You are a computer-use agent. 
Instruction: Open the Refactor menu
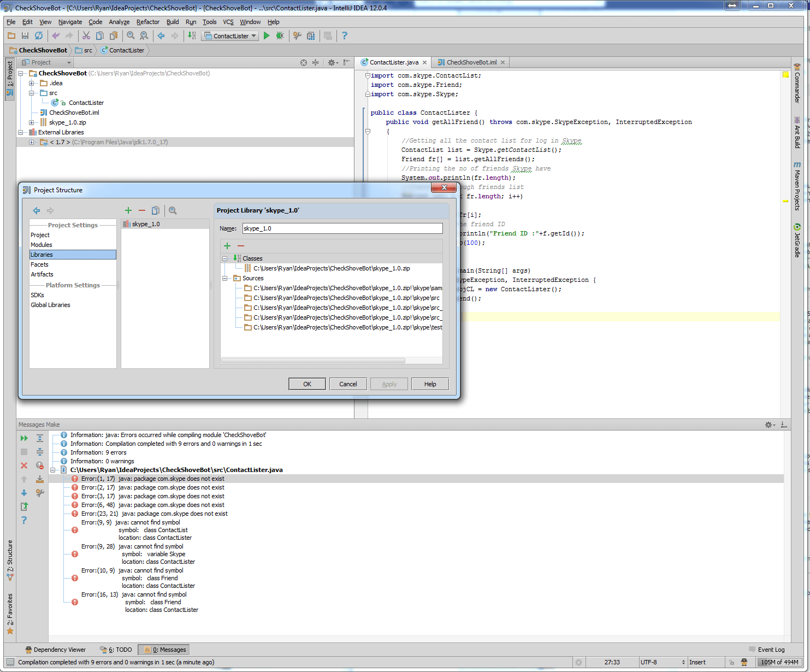148,22
